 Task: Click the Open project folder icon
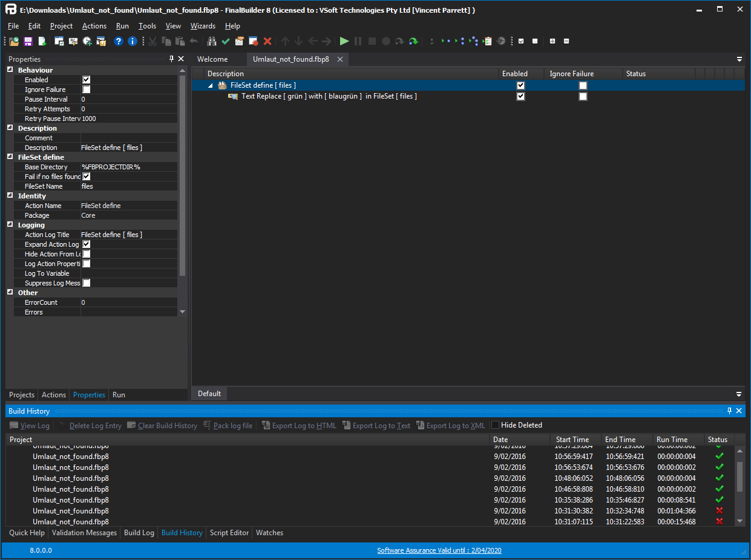tap(14, 41)
